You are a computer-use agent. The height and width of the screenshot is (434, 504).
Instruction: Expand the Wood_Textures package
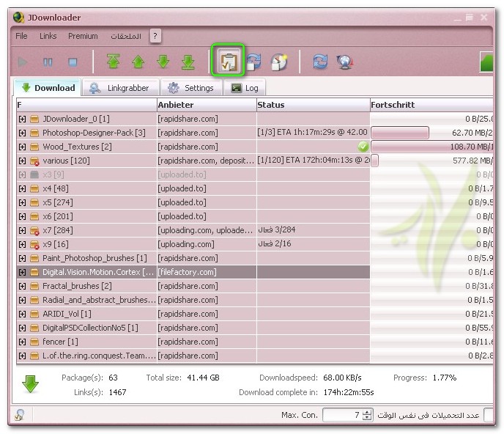22,147
